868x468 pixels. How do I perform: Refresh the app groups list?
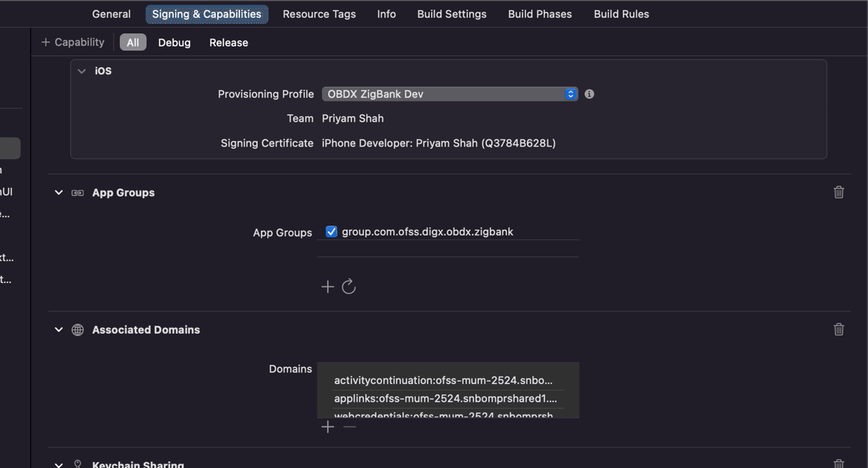pyautogui.click(x=349, y=287)
